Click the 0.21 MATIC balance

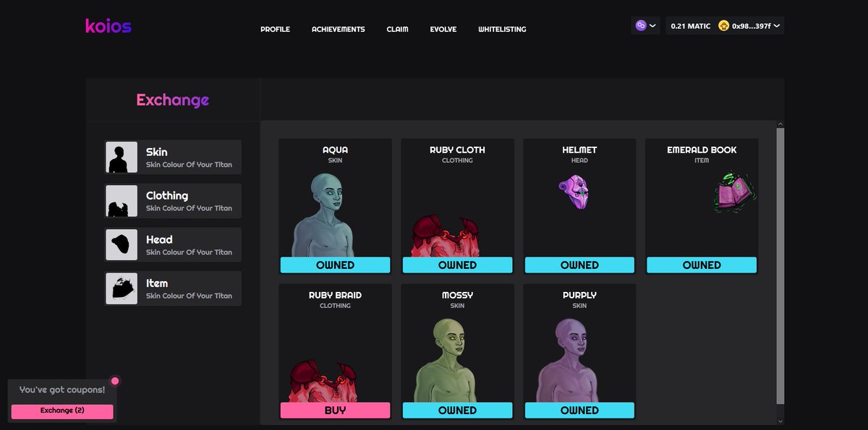[x=690, y=26]
